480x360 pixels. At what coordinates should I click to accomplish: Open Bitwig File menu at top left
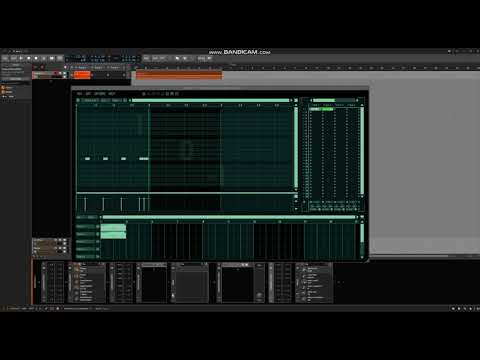5,58
